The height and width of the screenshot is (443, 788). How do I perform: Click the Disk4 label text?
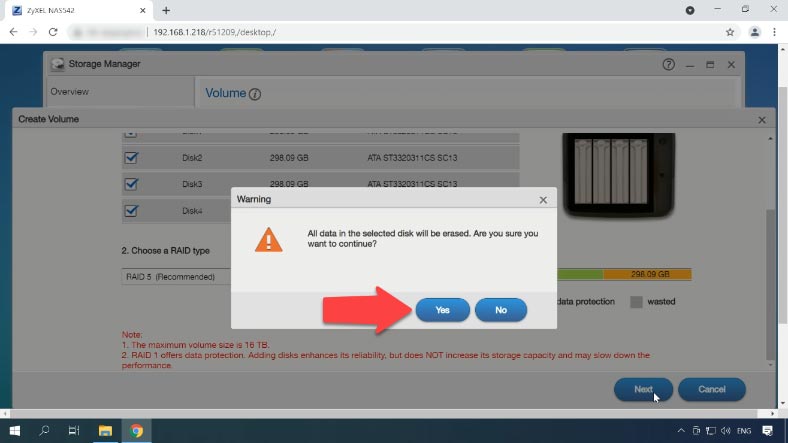point(192,211)
